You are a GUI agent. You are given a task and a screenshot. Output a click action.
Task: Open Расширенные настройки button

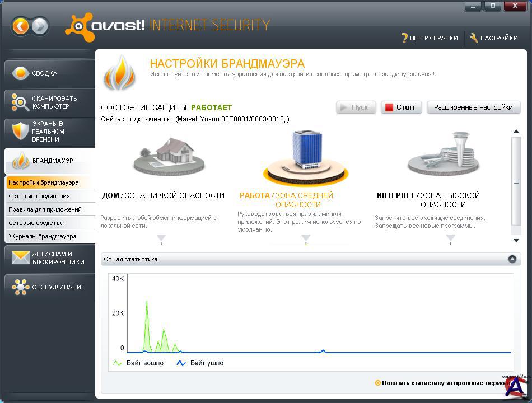[x=473, y=107]
